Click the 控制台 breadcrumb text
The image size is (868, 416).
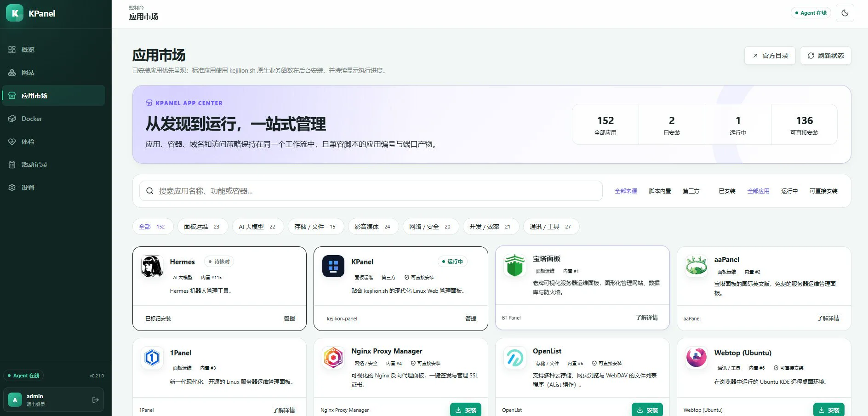pyautogui.click(x=136, y=7)
